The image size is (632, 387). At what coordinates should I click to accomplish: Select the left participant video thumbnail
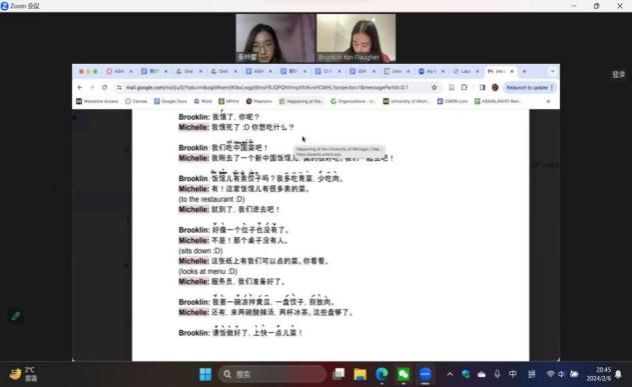click(x=275, y=38)
